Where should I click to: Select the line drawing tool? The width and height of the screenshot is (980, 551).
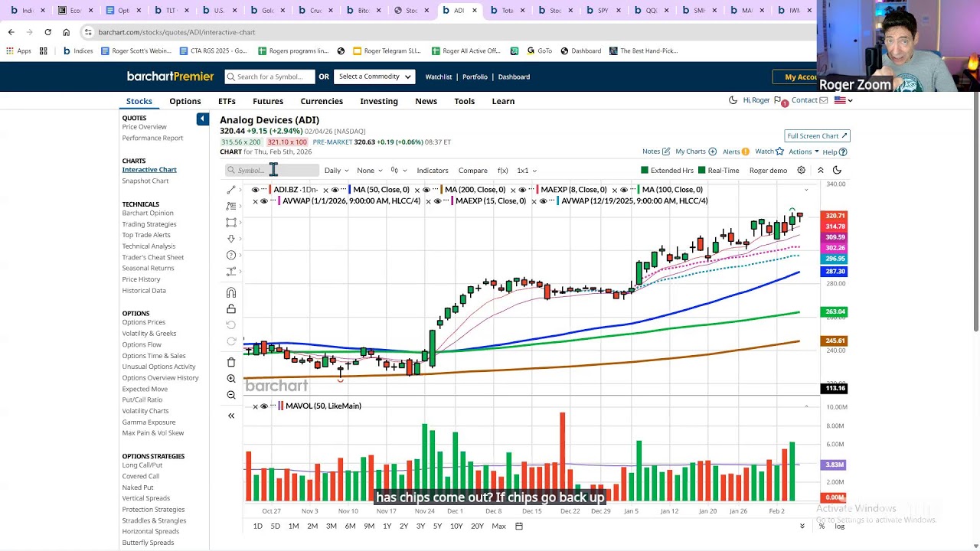click(x=231, y=190)
